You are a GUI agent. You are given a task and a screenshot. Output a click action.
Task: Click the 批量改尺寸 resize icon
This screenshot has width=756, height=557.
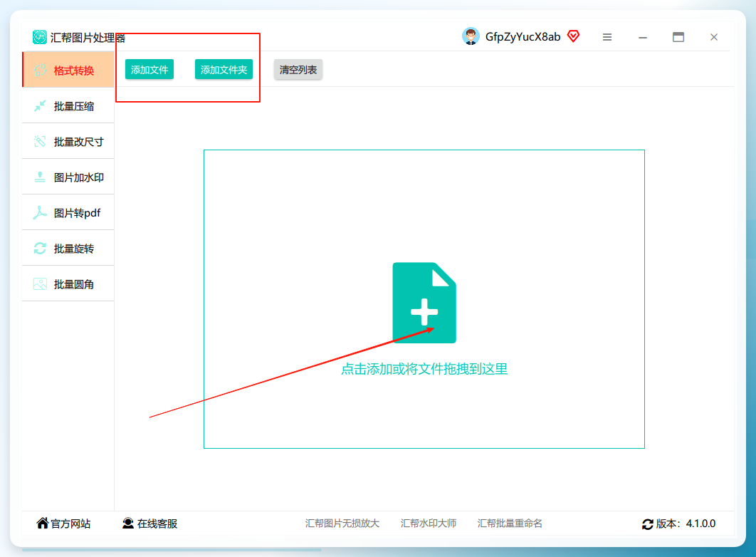click(x=40, y=141)
